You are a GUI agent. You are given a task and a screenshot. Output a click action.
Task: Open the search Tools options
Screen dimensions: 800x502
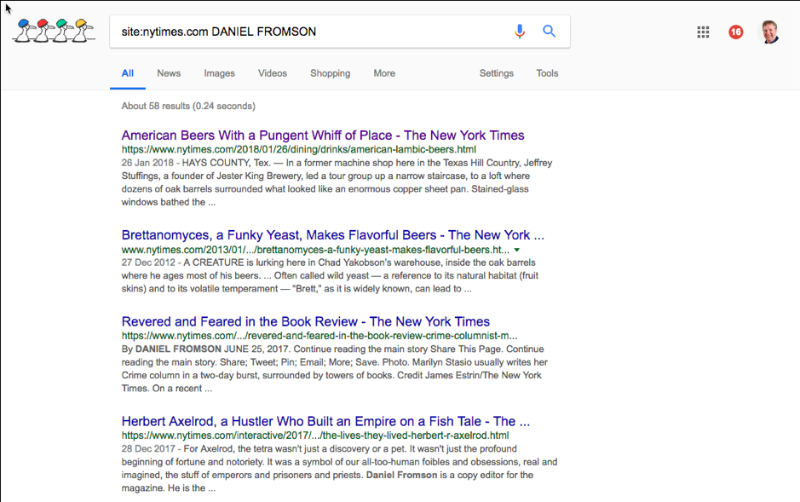(547, 73)
